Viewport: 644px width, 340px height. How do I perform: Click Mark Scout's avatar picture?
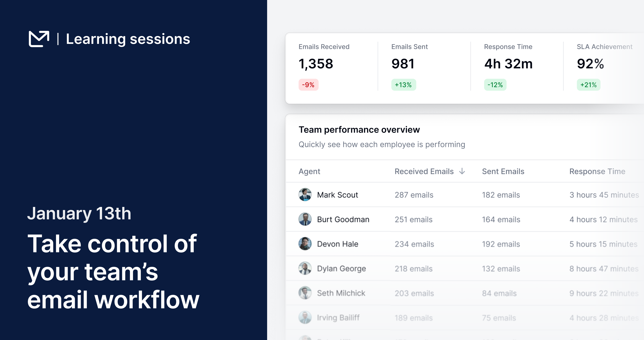click(x=305, y=195)
